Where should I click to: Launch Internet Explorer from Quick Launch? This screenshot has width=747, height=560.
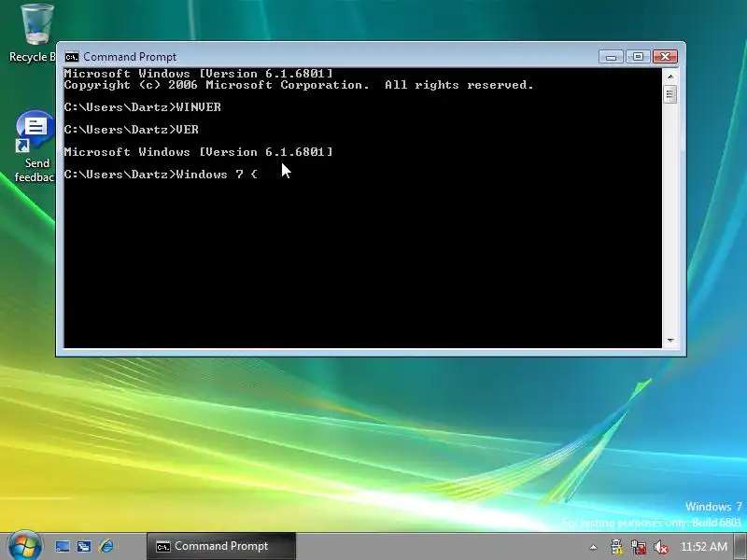[x=106, y=546]
